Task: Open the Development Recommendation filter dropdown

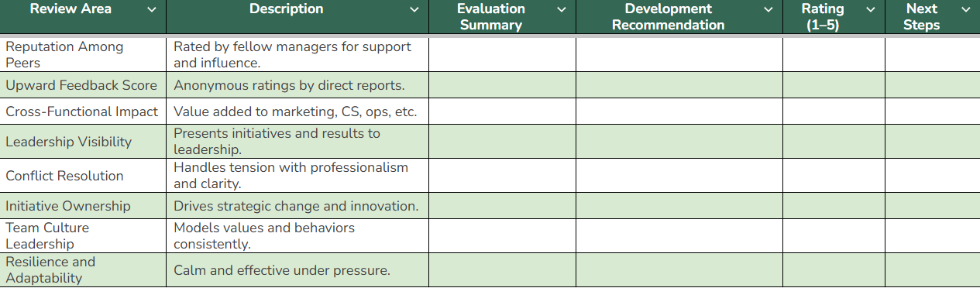Action: [769, 10]
